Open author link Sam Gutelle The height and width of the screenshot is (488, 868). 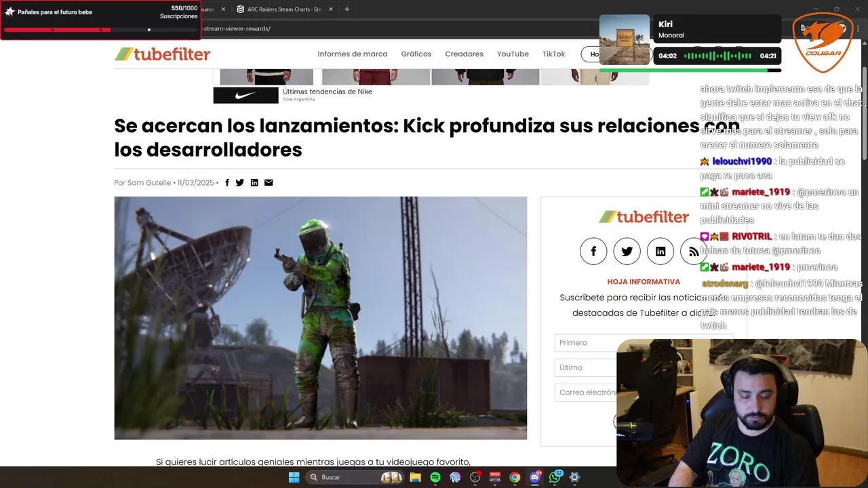(x=149, y=183)
